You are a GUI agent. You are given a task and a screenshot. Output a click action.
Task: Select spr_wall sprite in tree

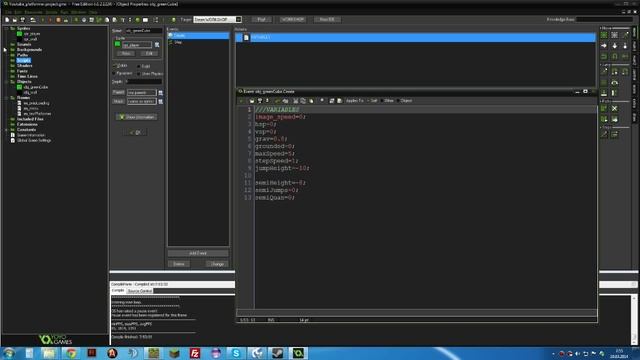point(31,39)
